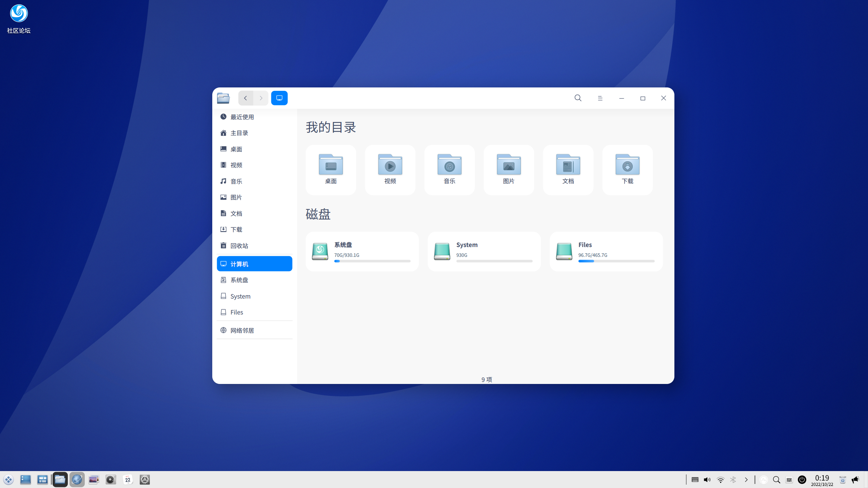The image size is (868, 488).
Task: Open the hamburger options menu in the titlebar
Action: tap(600, 98)
